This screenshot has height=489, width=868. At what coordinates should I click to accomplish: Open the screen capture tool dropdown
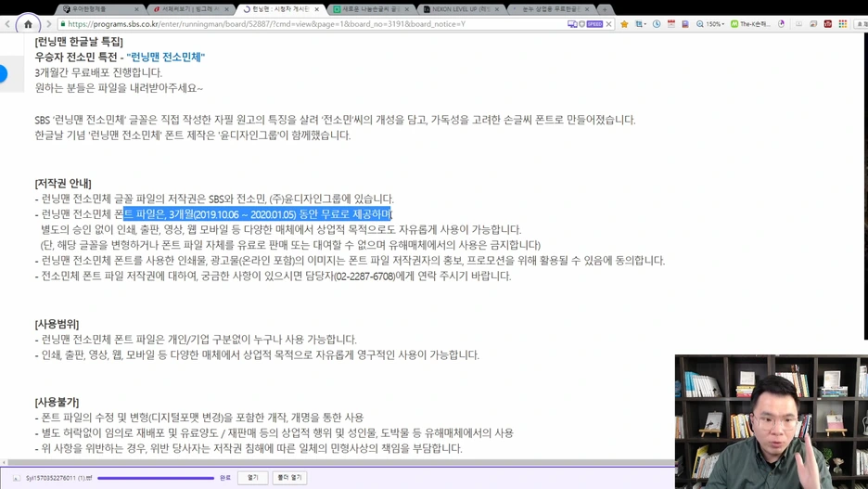641,24
